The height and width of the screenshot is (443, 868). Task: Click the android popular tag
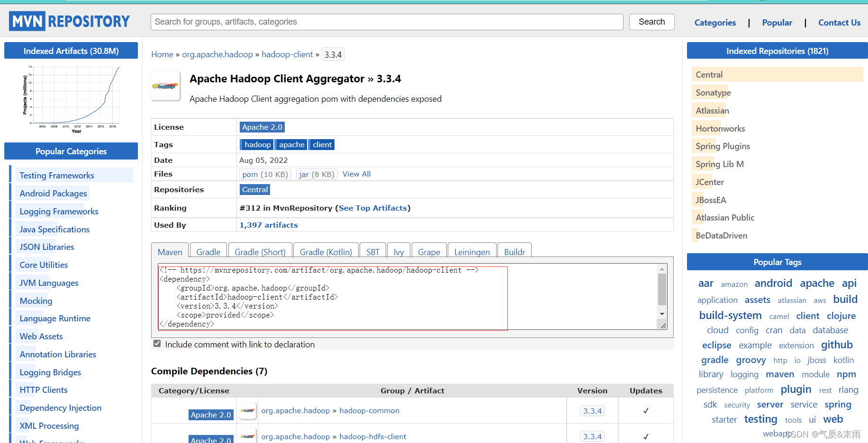pyautogui.click(x=773, y=283)
